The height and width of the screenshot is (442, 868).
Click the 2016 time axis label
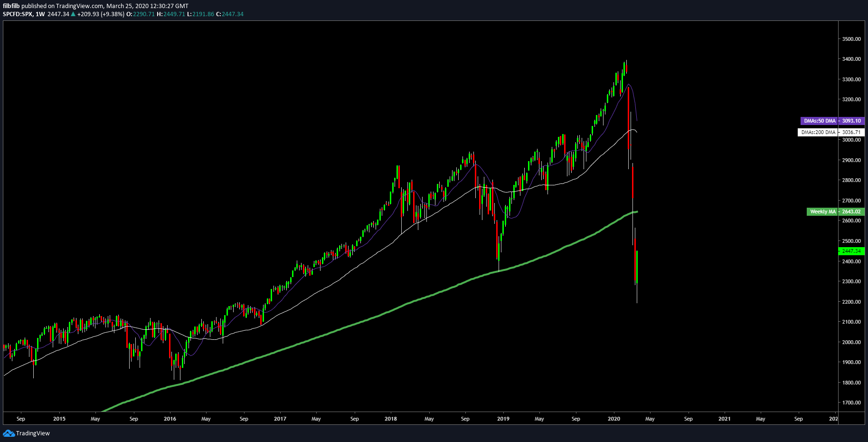click(x=170, y=419)
